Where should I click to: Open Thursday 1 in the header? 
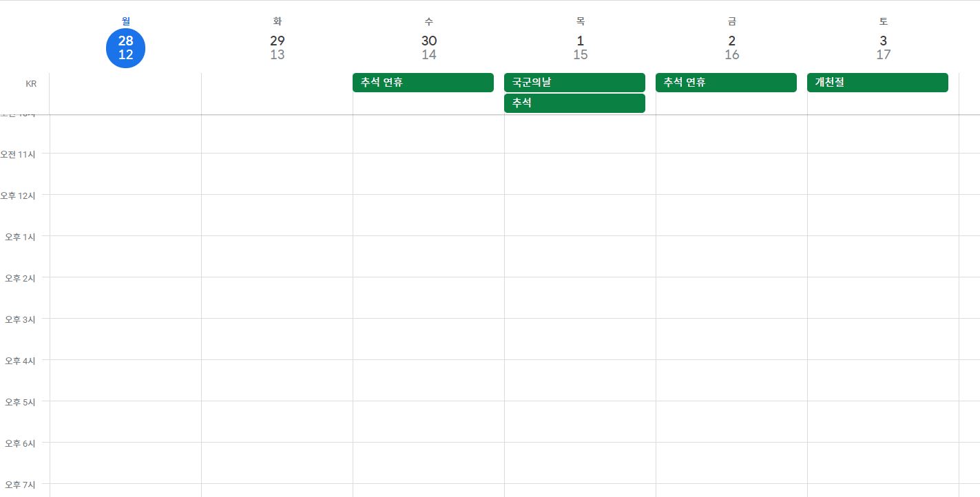pos(580,48)
